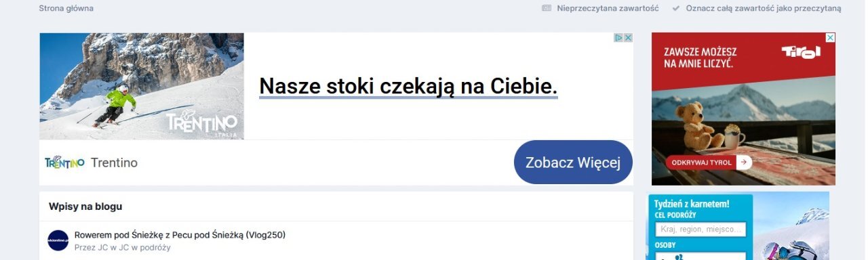The width and height of the screenshot is (868, 260).
Task: Click the Odkrywaj Tyrol button
Action: (x=709, y=162)
